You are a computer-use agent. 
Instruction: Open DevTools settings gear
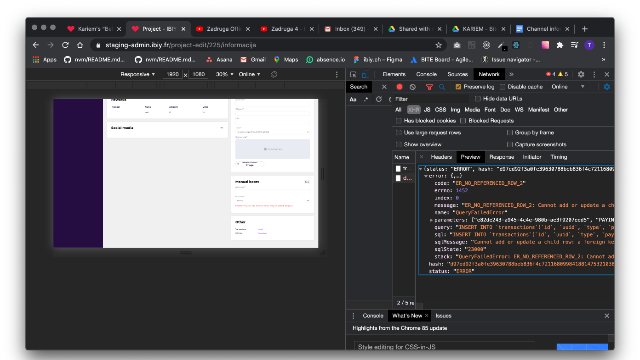581,74
